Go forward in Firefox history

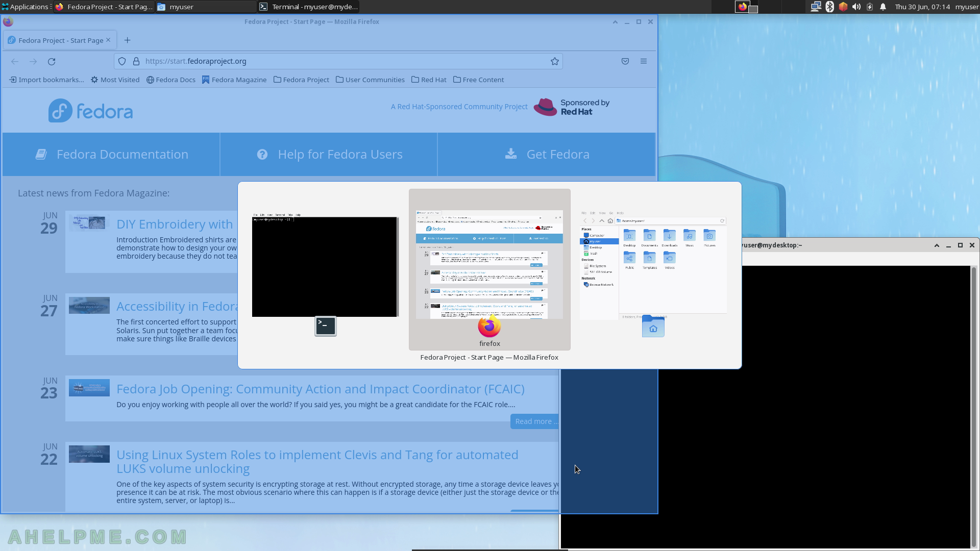point(33,61)
